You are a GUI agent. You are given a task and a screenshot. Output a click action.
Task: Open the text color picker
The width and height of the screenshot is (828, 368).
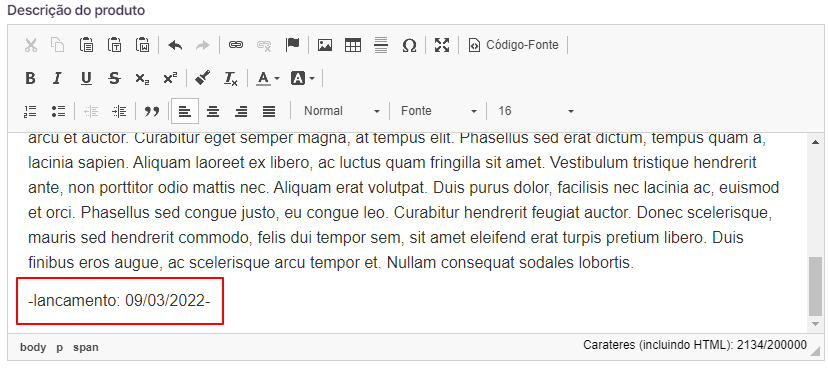point(268,79)
